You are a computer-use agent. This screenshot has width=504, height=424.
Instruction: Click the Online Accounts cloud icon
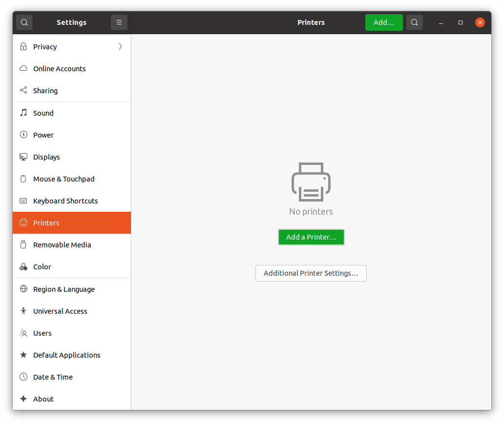click(23, 69)
